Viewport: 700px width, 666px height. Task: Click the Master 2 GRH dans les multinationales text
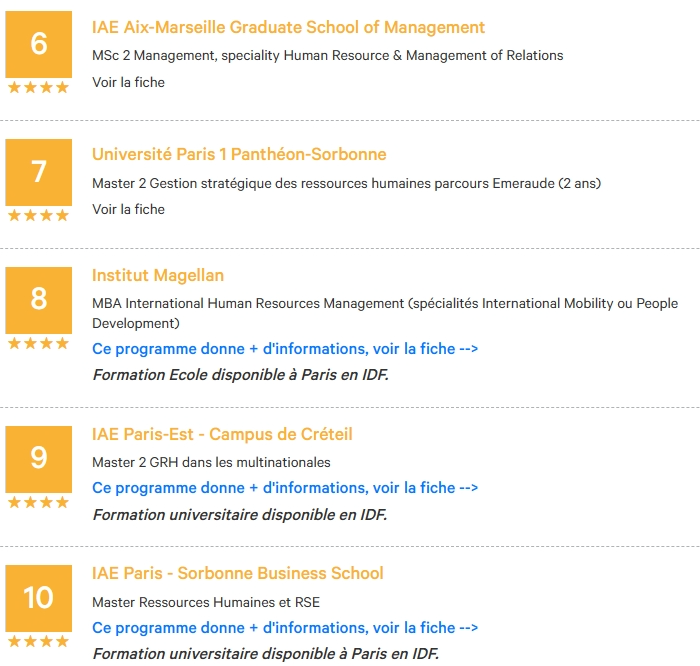[x=211, y=462]
